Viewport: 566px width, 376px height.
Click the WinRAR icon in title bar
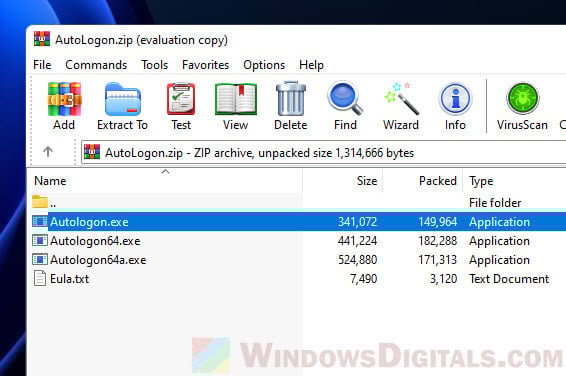point(42,39)
